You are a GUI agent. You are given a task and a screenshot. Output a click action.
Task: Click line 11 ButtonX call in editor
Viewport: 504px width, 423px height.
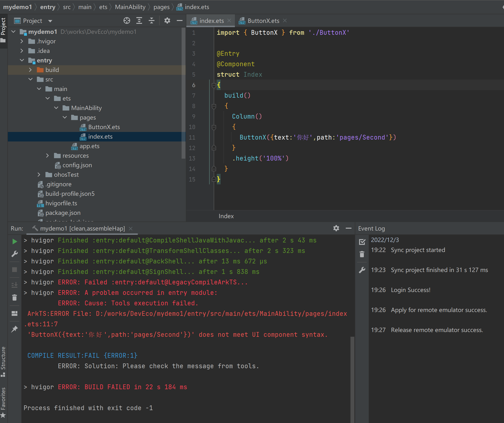point(317,137)
